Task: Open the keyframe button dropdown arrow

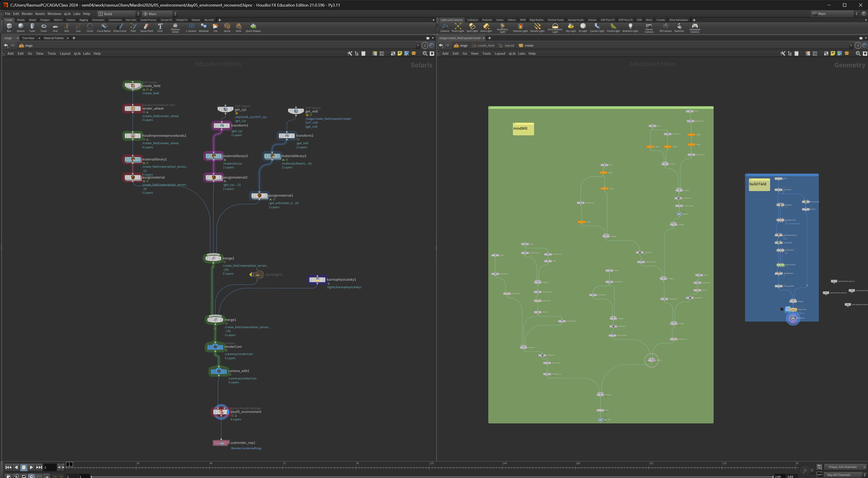Action: point(812,471)
